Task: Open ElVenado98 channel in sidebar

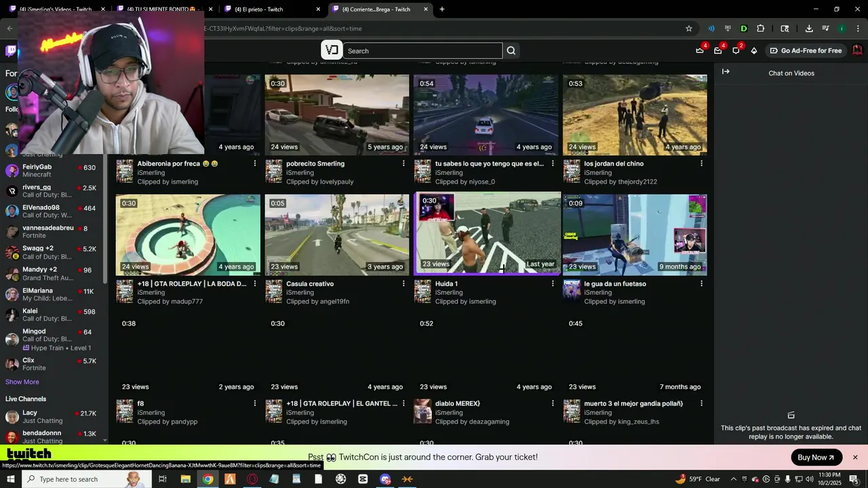Action: click(53, 211)
